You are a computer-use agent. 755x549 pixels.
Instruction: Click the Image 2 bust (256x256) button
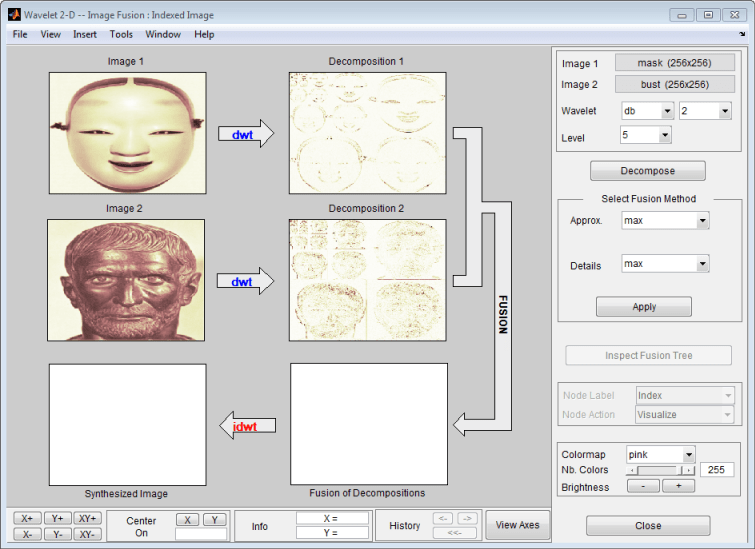(675, 84)
